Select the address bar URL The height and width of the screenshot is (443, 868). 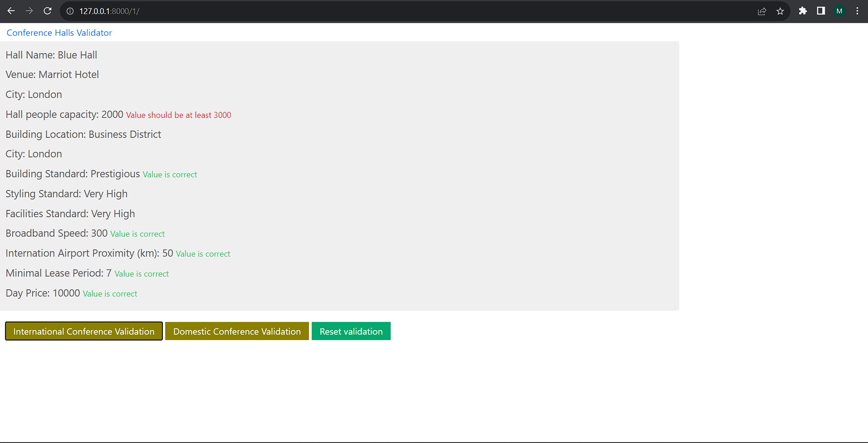[x=109, y=11]
